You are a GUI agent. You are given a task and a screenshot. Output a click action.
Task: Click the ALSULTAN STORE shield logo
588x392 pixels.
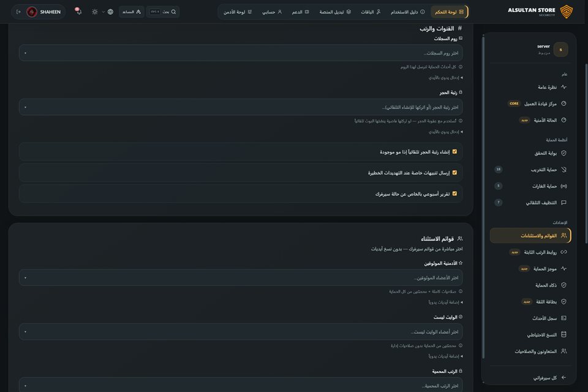pyautogui.click(x=566, y=12)
